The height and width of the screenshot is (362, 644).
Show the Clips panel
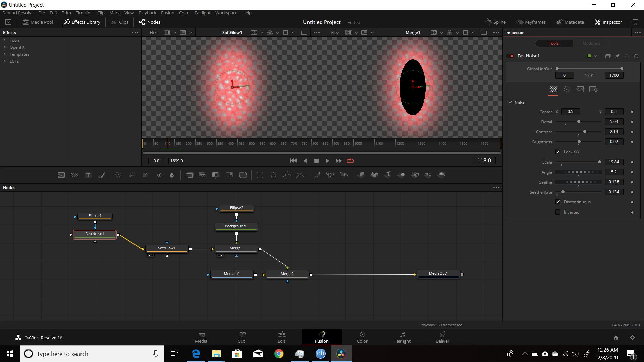(x=119, y=22)
